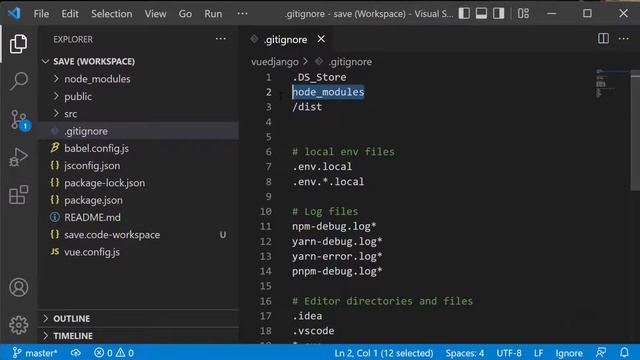Image resolution: width=640 pixels, height=360 pixels.
Task: Click the editor vertical scrollbar
Action: click(635, 131)
